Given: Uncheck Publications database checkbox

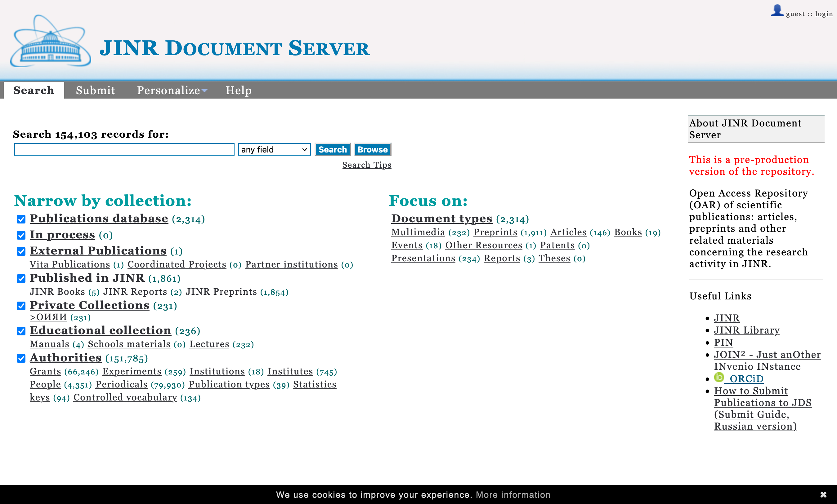Looking at the screenshot, I should click(21, 219).
